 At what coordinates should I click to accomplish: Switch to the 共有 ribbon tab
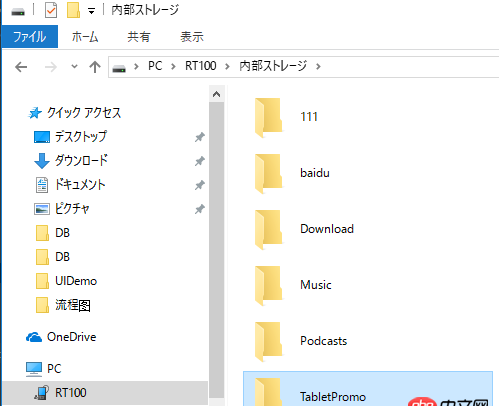pos(139,37)
